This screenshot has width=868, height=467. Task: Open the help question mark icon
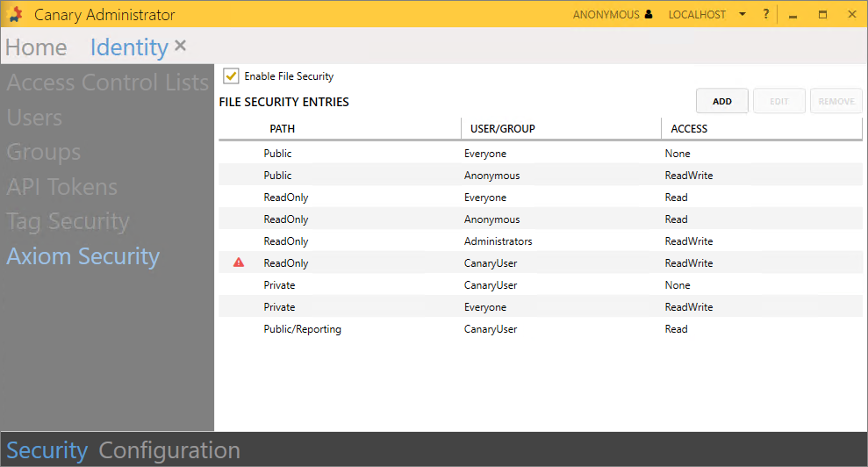[x=766, y=15]
